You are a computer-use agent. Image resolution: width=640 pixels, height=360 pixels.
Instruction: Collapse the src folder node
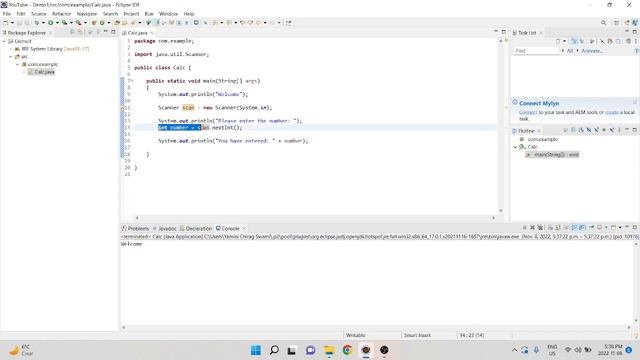11,57
